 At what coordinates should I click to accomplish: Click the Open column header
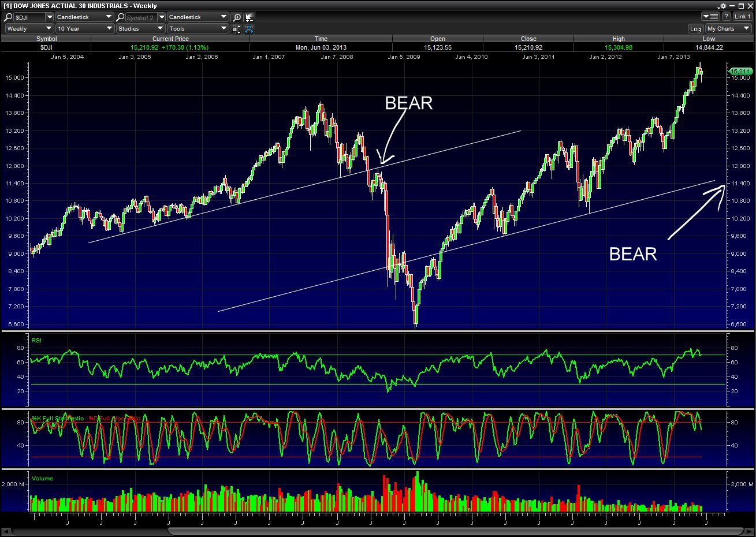tap(438, 39)
